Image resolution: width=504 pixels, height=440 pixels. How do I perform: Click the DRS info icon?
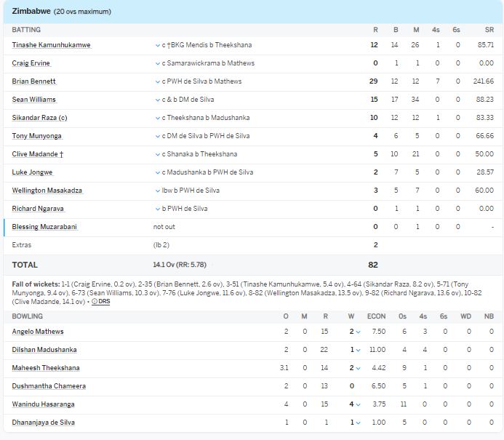tap(95, 301)
